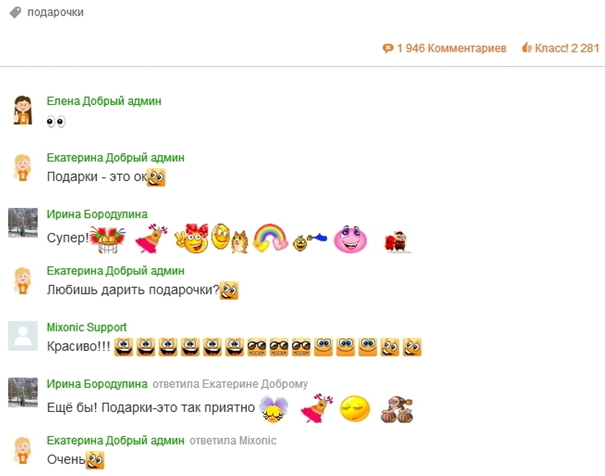Click the pink smiling face sticker
The height and width of the screenshot is (476, 605).
[350, 239]
